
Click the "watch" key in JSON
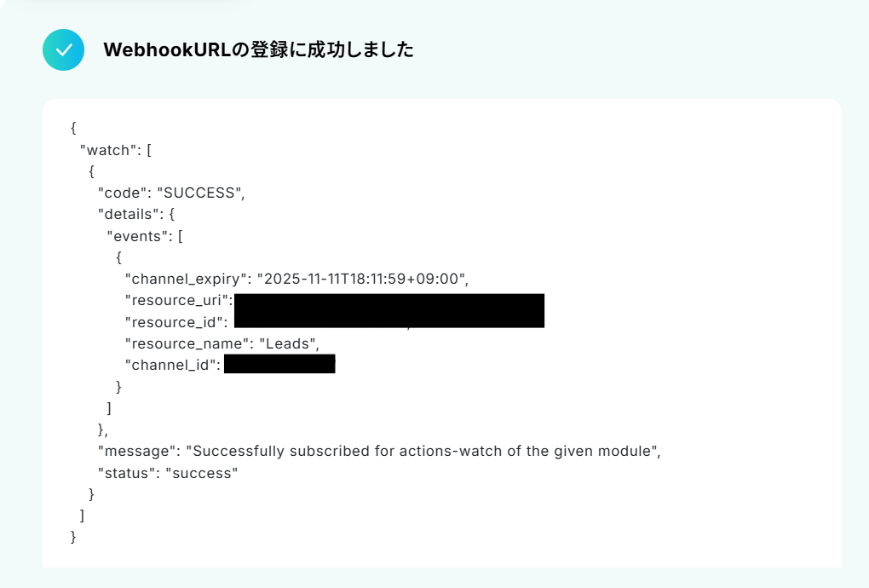click(x=108, y=150)
